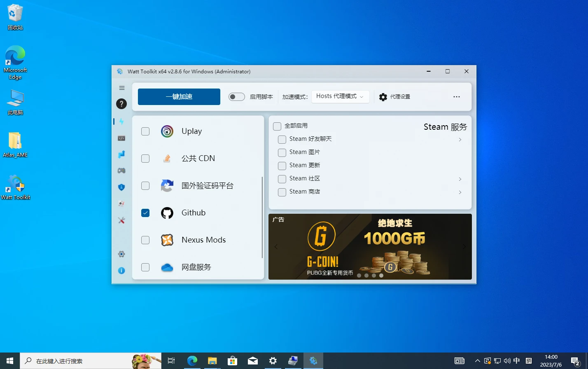
Task: Select the Watt Toolkit desktop shortcut
Action: coord(15,187)
